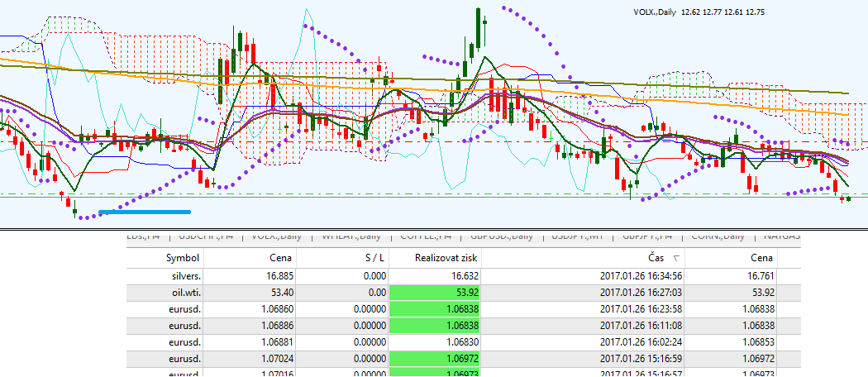Image resolution: width=868 pixels, height=377 pixels.
Task: Click the green 53.92 take-profit cell
Action: click(x=435, y=293)
